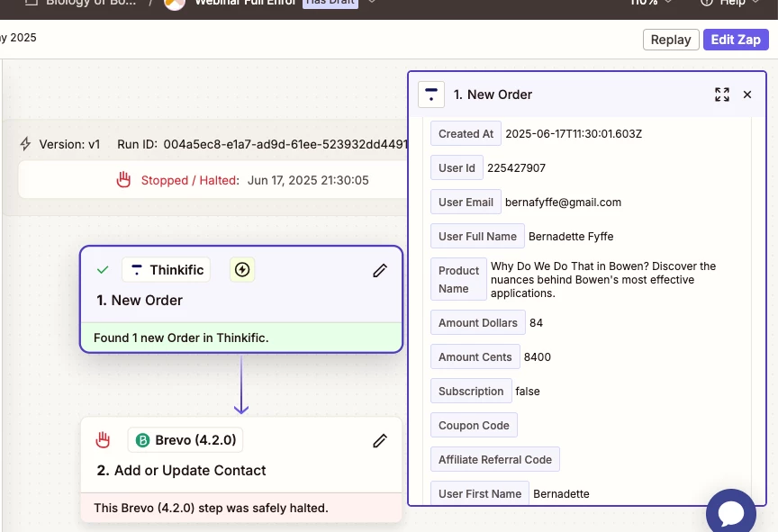
Task: Open the chat support bubble
Action: pos(731,513)
